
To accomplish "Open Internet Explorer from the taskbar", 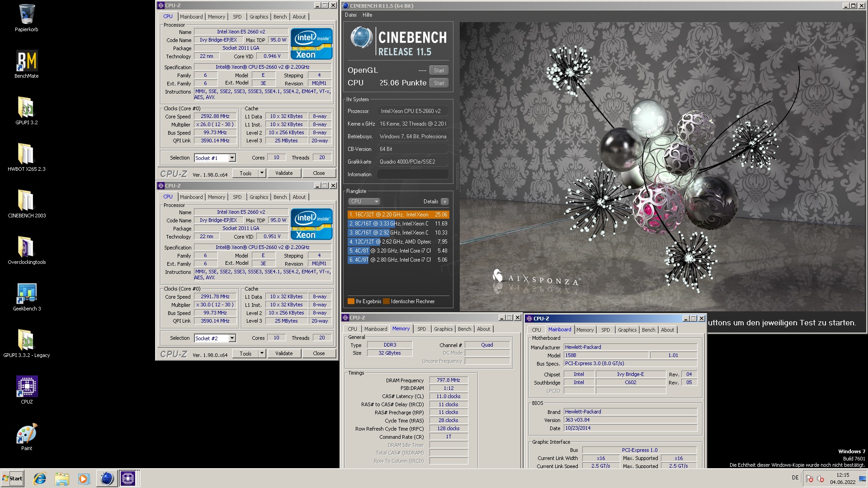I will [x=40, y=479].
